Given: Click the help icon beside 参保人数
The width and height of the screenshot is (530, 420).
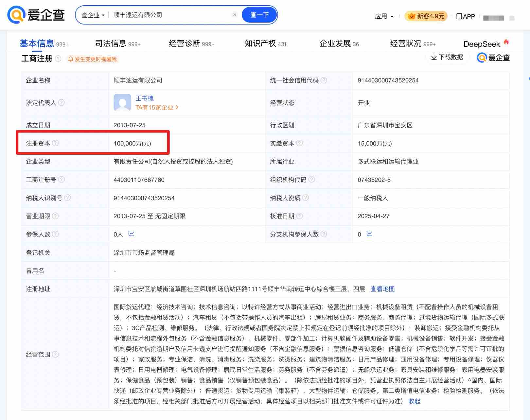Looking at the screenshot, I should tap(55, 234).
